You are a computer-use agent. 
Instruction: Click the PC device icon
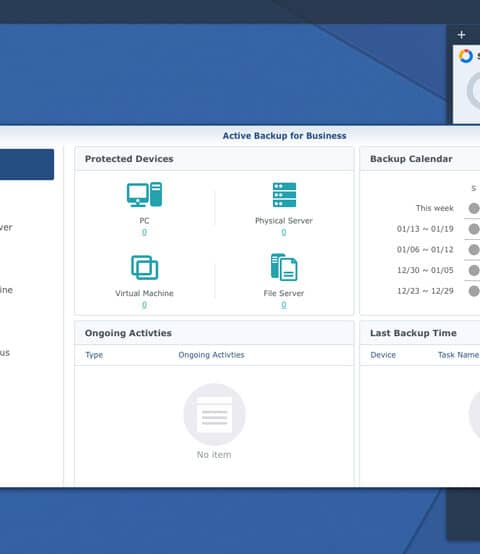[x=144, y=194]
